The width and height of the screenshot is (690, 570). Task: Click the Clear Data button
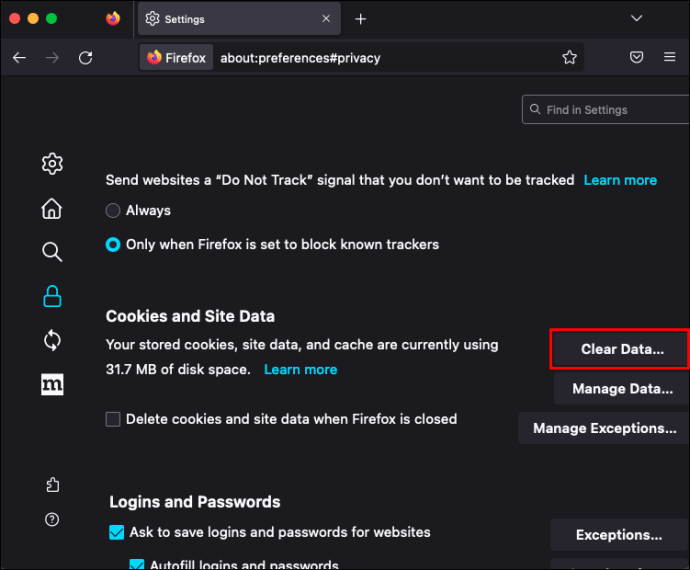pos(620,350)
